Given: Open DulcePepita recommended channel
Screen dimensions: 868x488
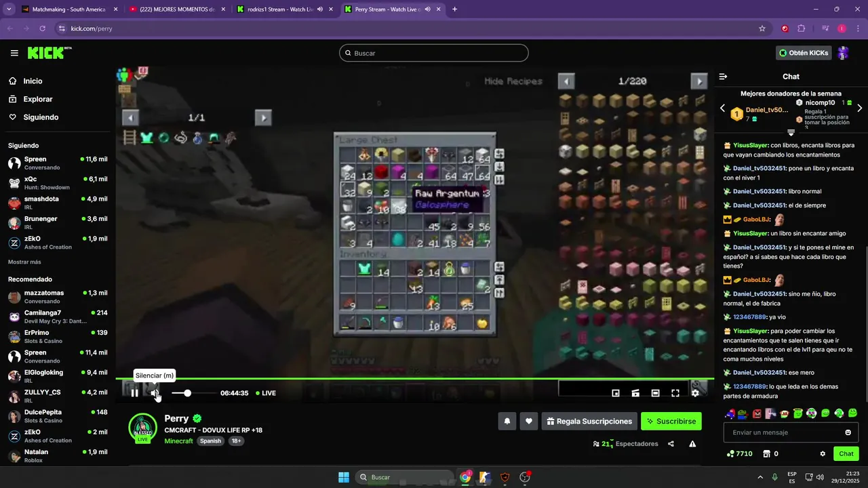Looking at the screenshot, I should tap(58, 415).
